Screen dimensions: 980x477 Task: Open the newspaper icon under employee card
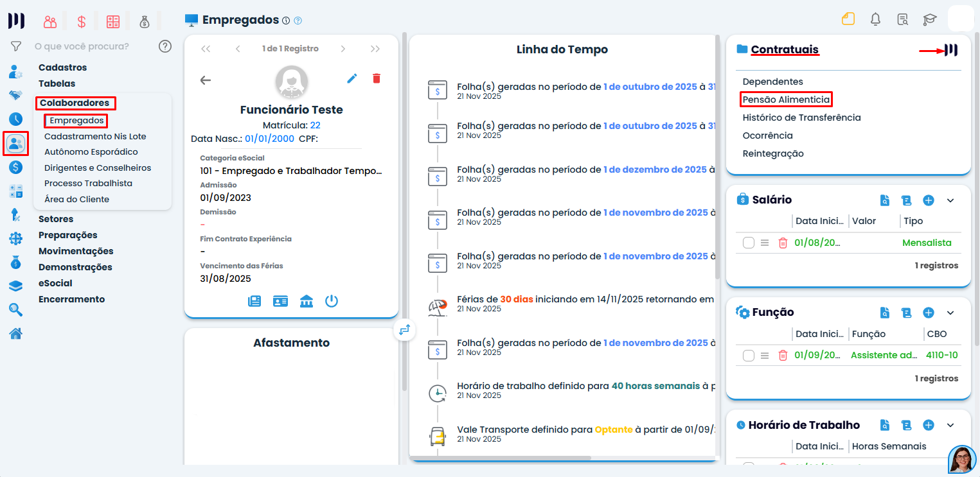pyautogui.click(x=254, y=301)
